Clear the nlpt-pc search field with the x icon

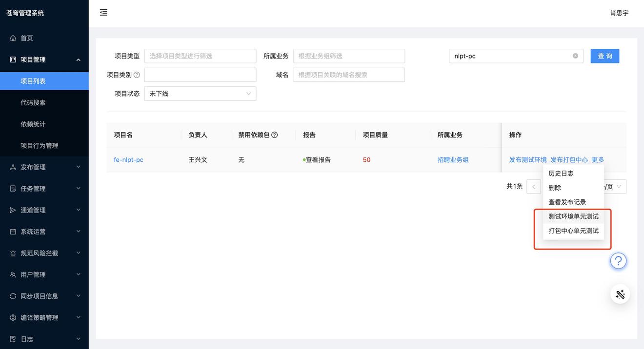[x=575, y=56]
